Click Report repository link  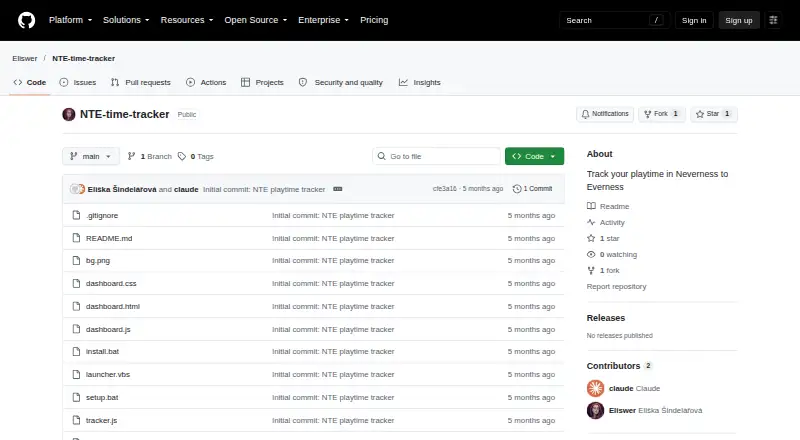click(616, 287)
